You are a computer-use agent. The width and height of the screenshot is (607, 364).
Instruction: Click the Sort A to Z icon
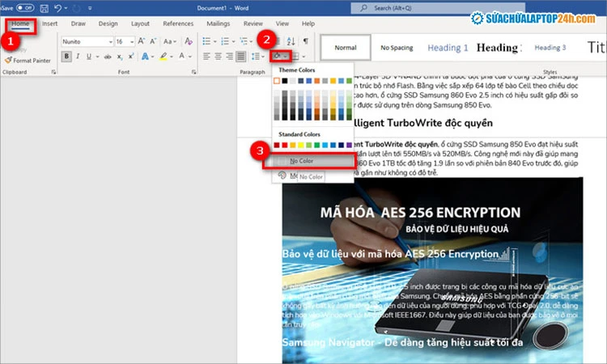click(291, 40)
